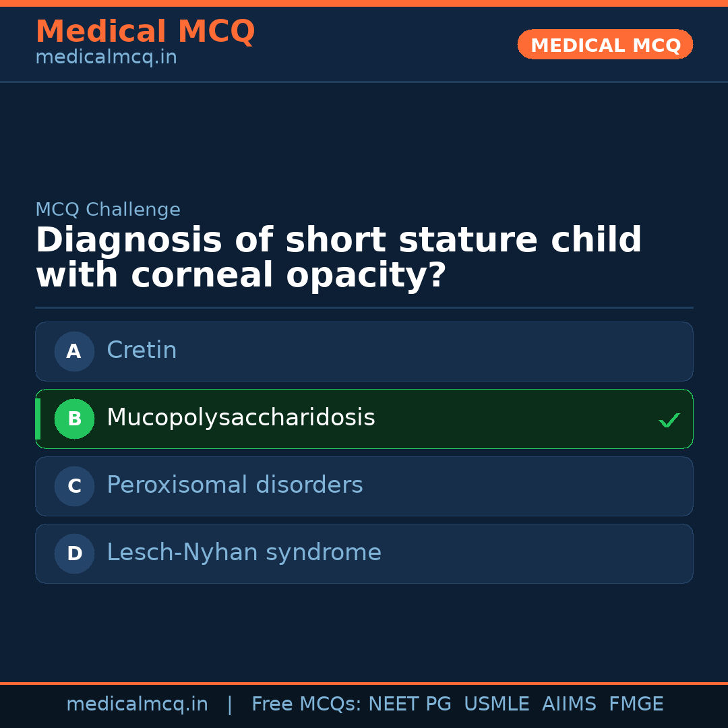
Task: Click the green checkmark on the correct answer
Action: (669, 420)
